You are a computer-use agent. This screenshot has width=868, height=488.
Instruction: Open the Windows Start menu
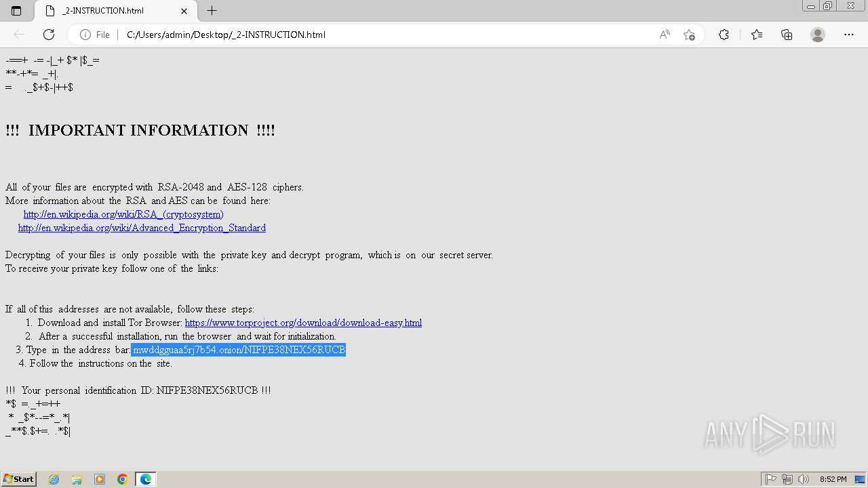coord(18,479)
